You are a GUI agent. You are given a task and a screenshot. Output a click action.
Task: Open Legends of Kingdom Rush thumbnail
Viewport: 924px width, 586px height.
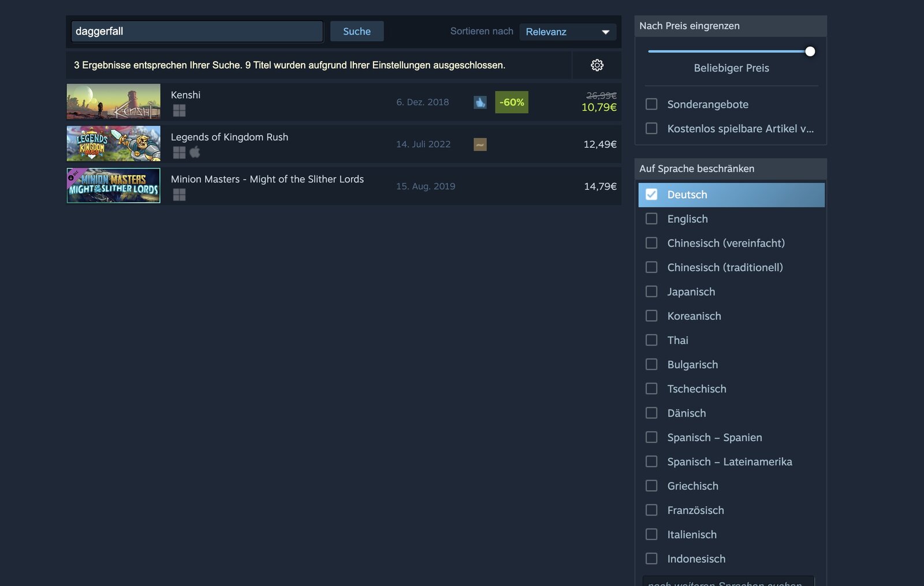(113, 144)
